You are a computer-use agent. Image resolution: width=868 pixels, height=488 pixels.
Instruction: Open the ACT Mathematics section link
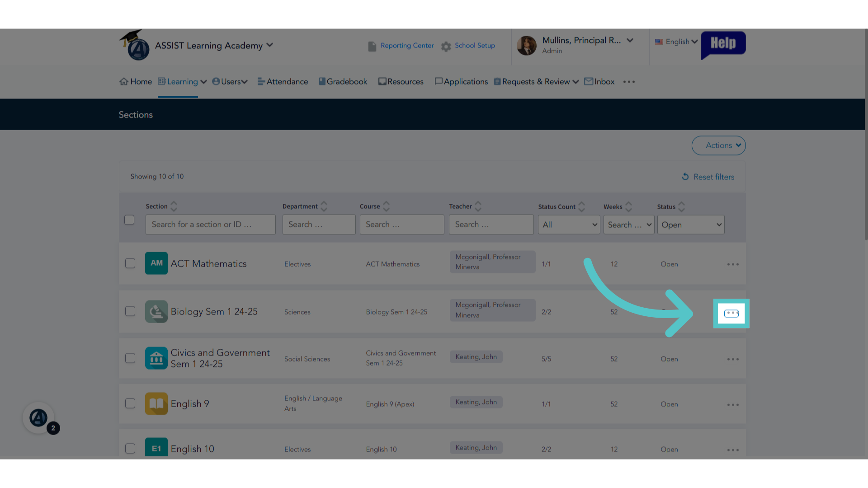tap(208, 264)
